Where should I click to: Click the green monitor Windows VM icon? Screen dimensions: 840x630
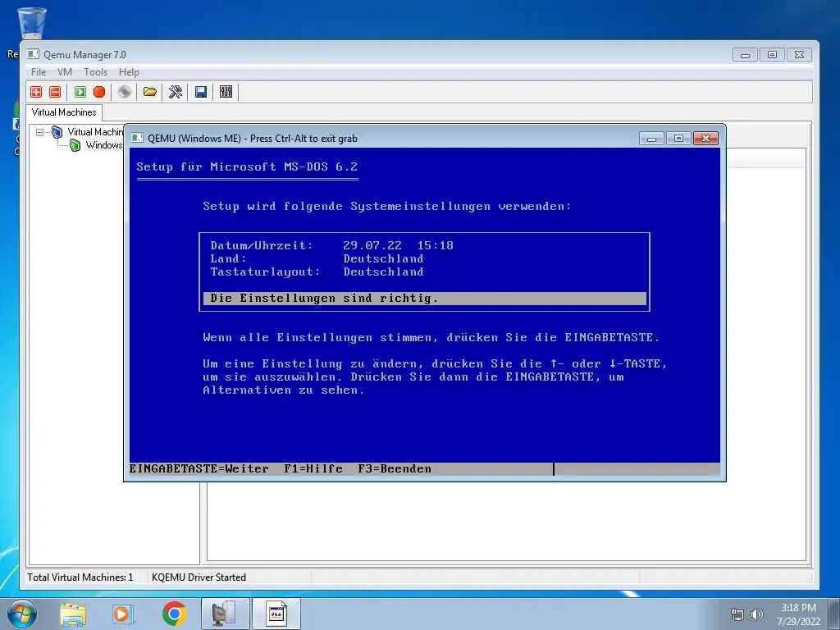[75, 145]
